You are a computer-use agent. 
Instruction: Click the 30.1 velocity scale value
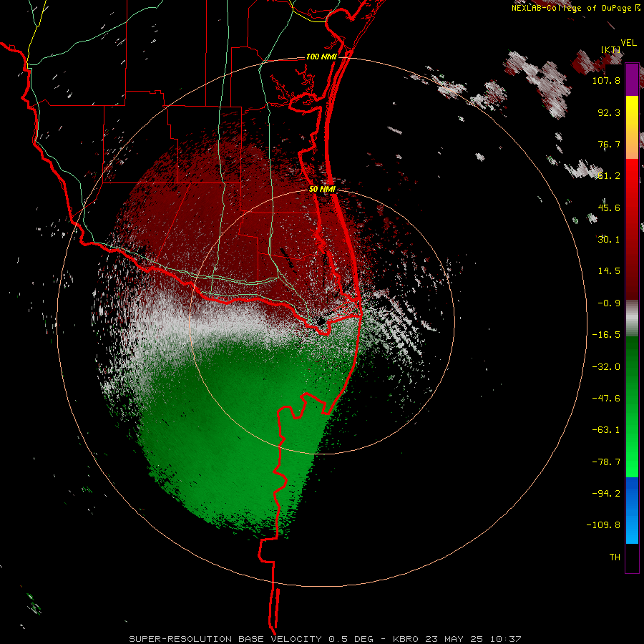(x=609, y=240)
